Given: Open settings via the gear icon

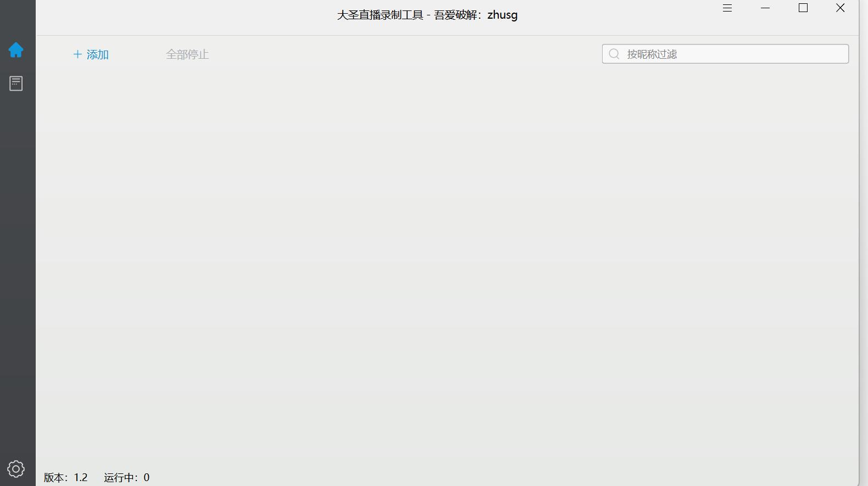Looking at the screenshot, I should pos(16,469).
